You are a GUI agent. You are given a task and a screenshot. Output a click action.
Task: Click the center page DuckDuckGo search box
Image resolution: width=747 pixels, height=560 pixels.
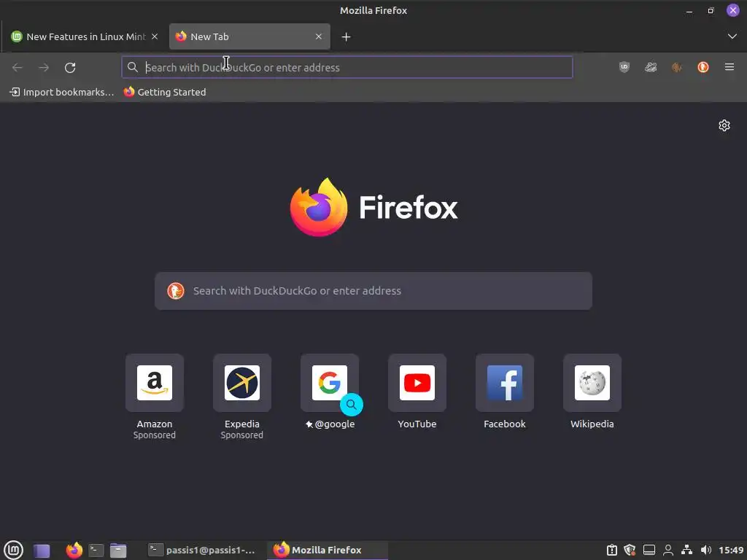point(373,291)
